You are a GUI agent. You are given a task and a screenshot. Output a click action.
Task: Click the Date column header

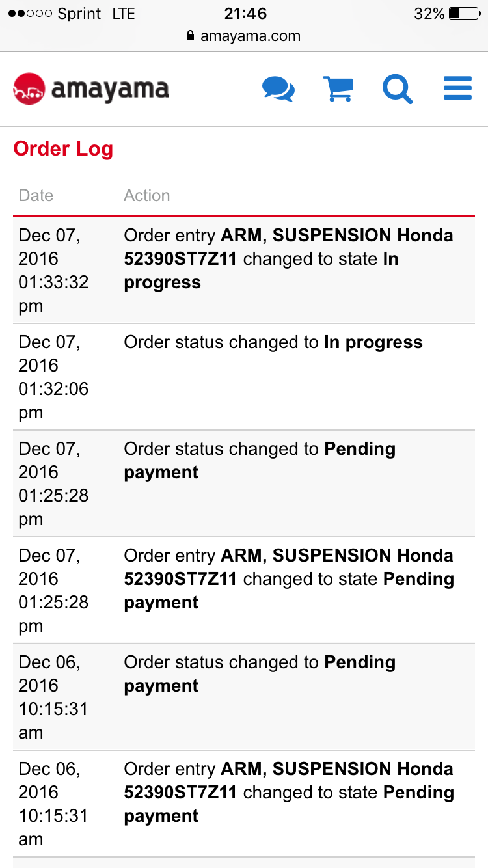[x=36, y=195]
